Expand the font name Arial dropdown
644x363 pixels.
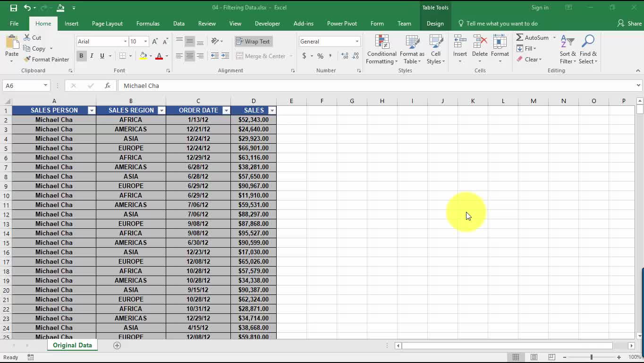click(x=125, y=42)
